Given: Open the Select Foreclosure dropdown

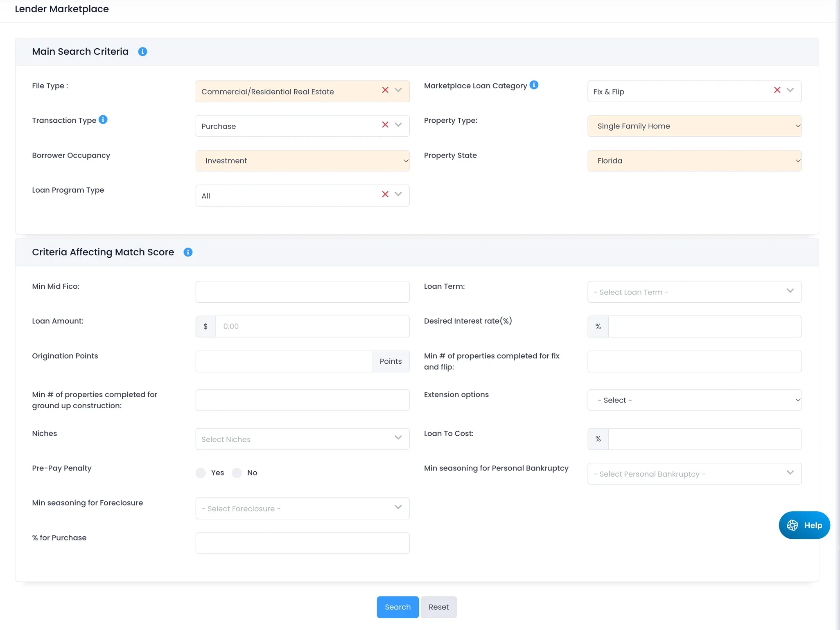Looking at the screenshot, I should (x=303, y=509).
